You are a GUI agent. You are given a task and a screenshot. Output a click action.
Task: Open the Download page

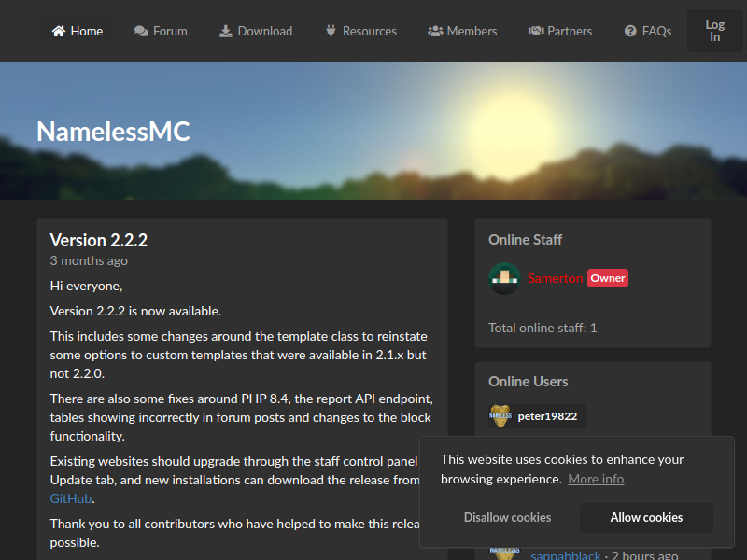pyautogui.click(x=256, y=32)
